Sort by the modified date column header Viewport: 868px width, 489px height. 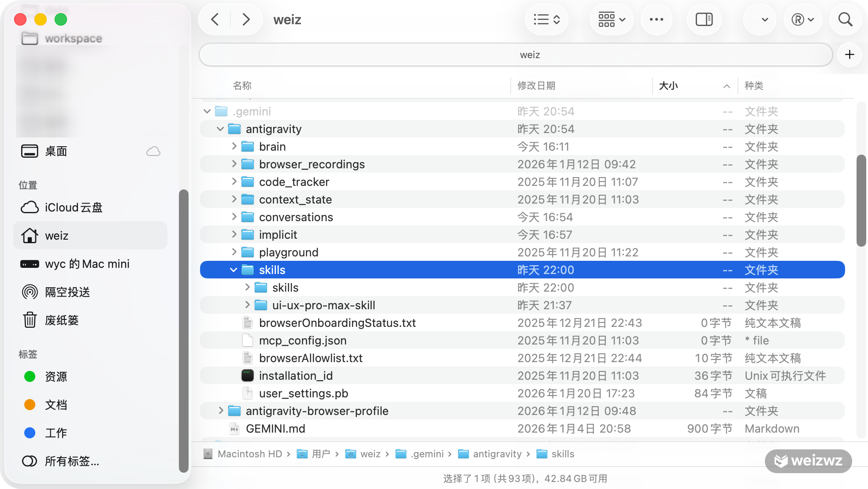click(x=536, y=85)
